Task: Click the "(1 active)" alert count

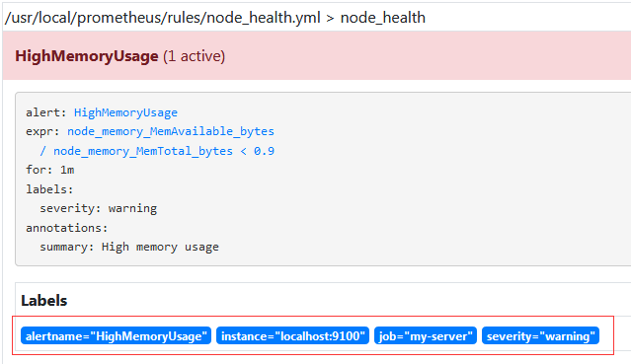Action: (194, 56)
